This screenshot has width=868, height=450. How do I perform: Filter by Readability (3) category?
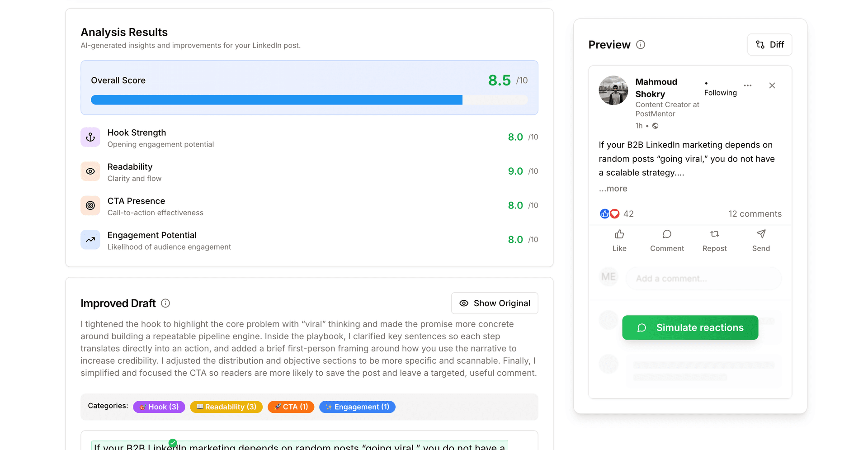click(x=226, y=407)
